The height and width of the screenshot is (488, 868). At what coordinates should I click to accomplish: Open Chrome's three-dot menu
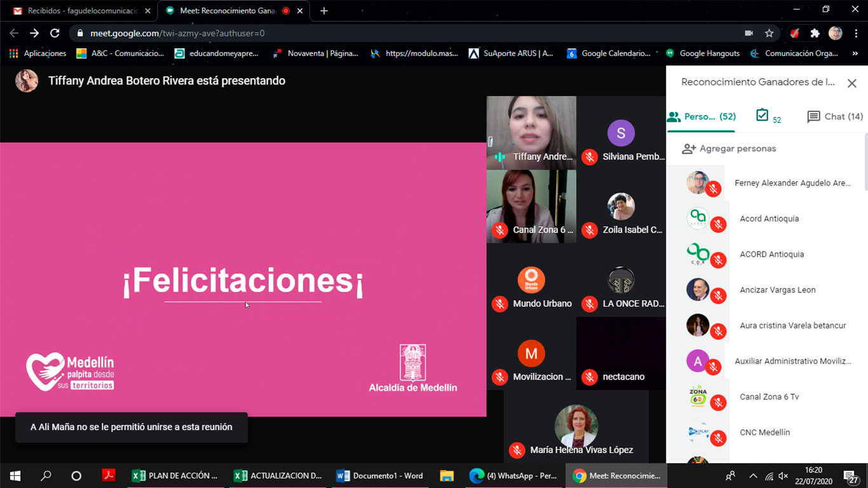(x=855, y=33)
